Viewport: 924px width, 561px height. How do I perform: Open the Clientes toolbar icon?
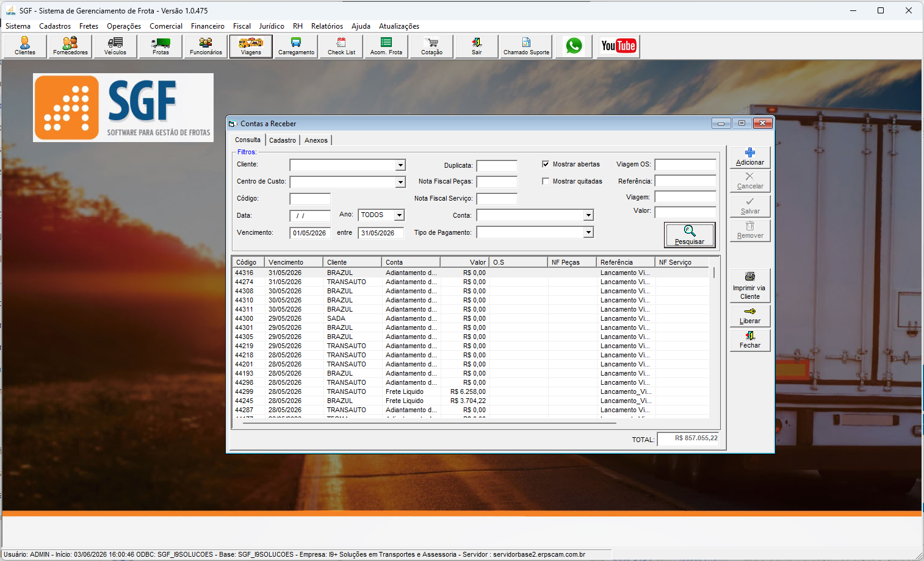coord(25,46)
